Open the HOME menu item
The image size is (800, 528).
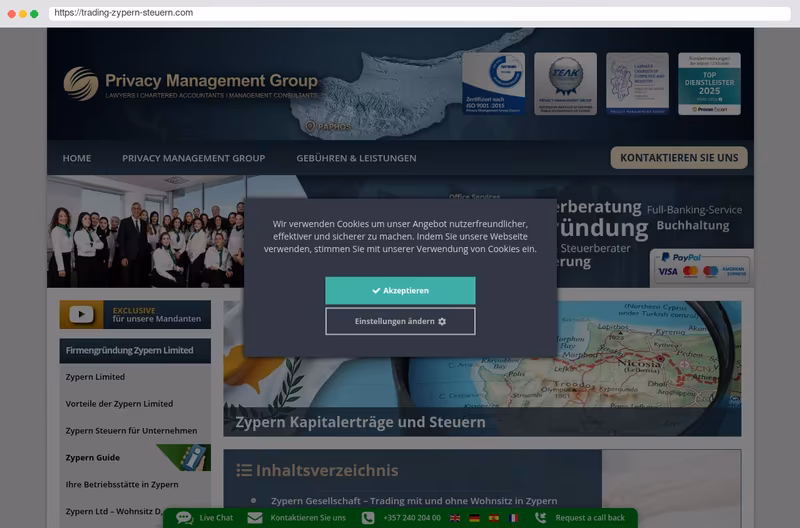77,158
